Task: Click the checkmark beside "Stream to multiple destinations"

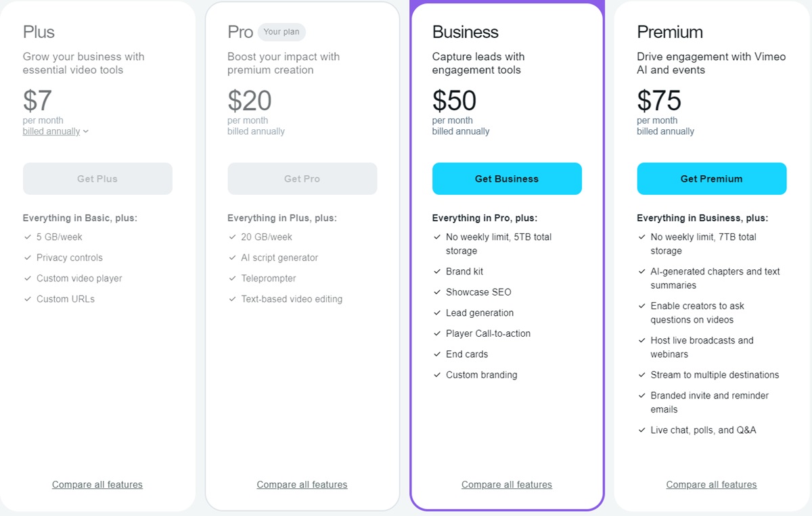Action: [641, 375]
